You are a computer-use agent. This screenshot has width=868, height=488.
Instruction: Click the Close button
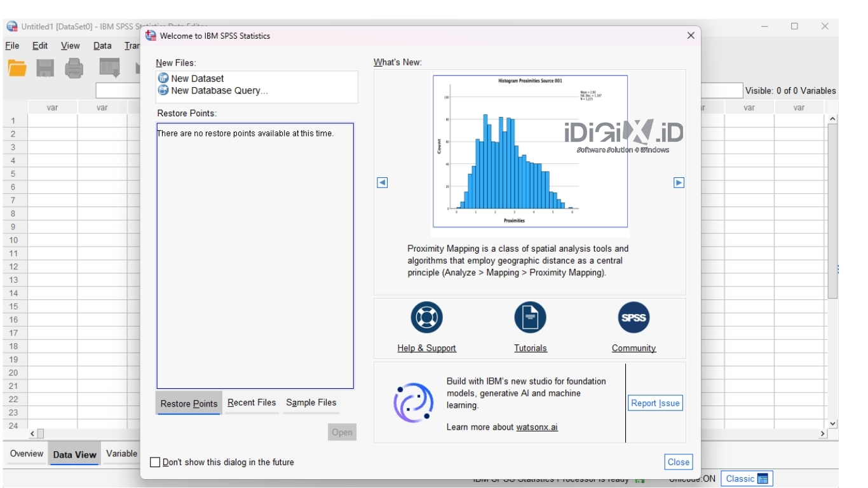678,462
